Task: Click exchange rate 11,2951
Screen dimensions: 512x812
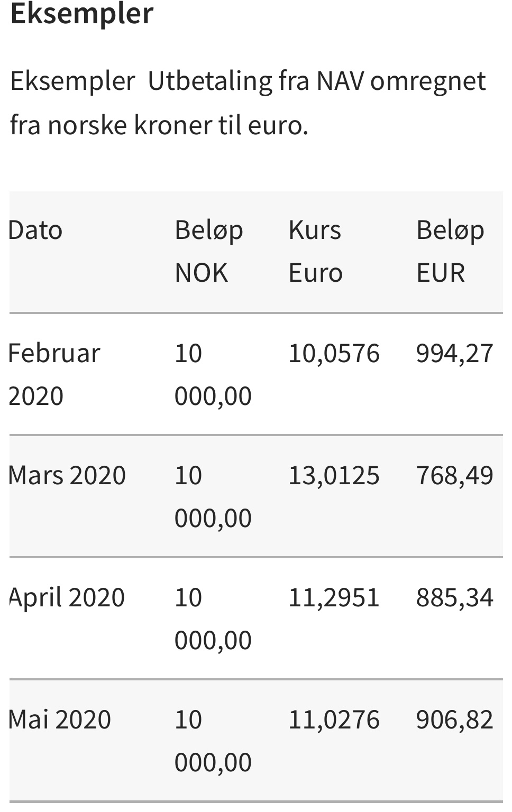Action: [x=334, y=597]
